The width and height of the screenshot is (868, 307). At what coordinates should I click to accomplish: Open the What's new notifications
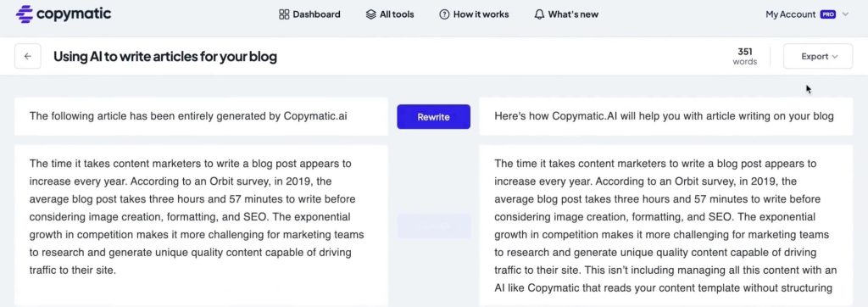point(566,14)
